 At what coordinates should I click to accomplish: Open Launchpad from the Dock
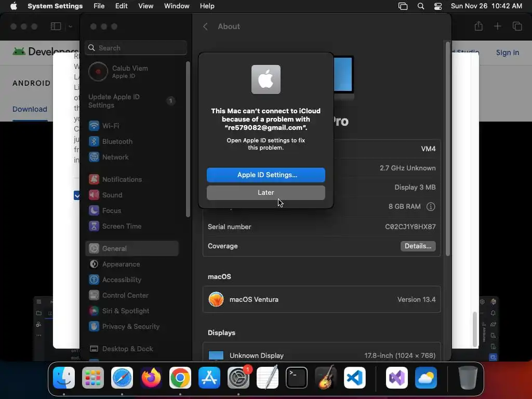(x=93, y=378)
